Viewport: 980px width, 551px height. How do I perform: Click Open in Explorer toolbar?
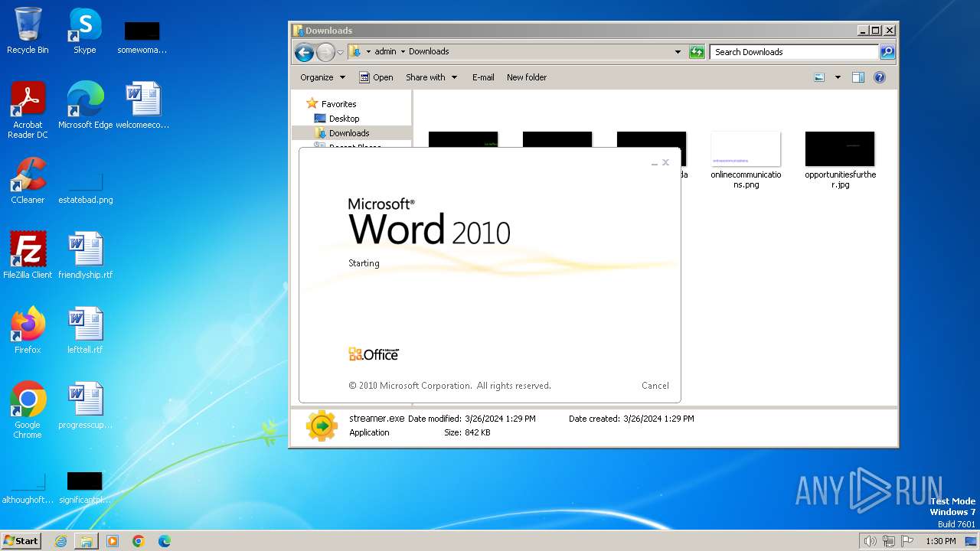coord(377,77)
